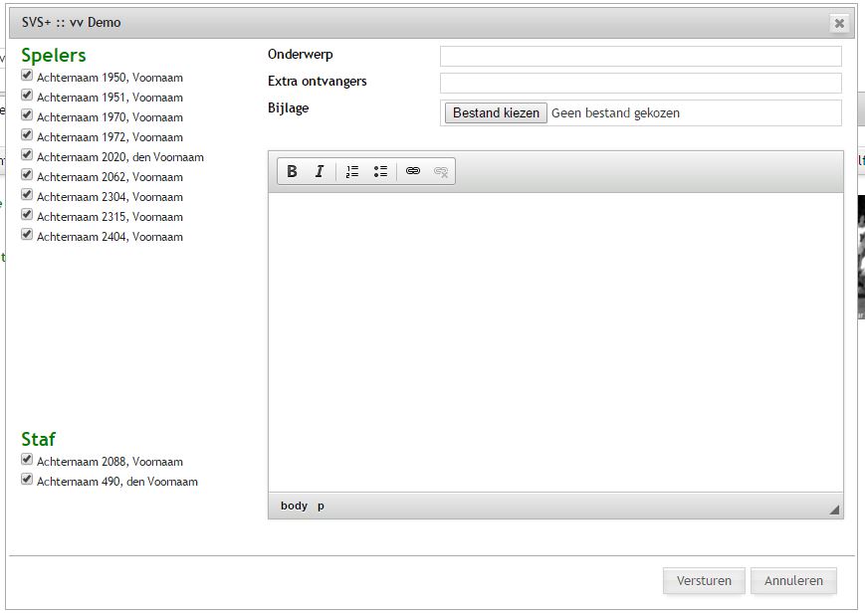Close the SVS+ dialog window

point(839,23)
